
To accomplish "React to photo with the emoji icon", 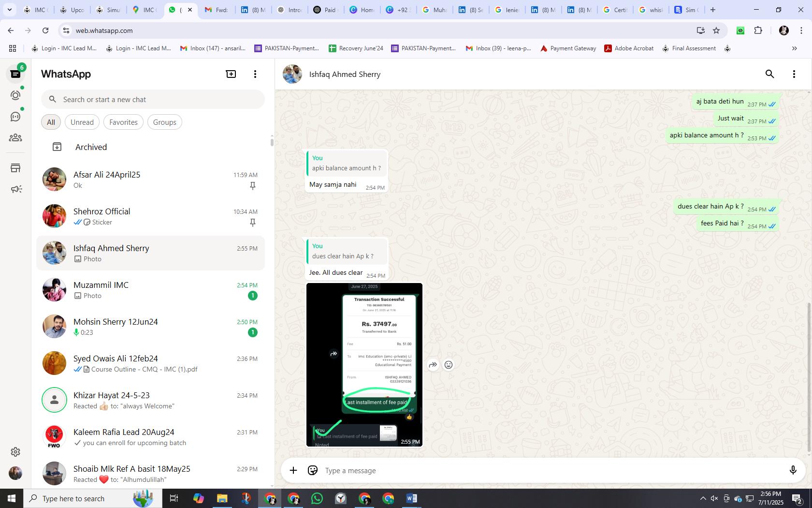I will tap(449, 365).
